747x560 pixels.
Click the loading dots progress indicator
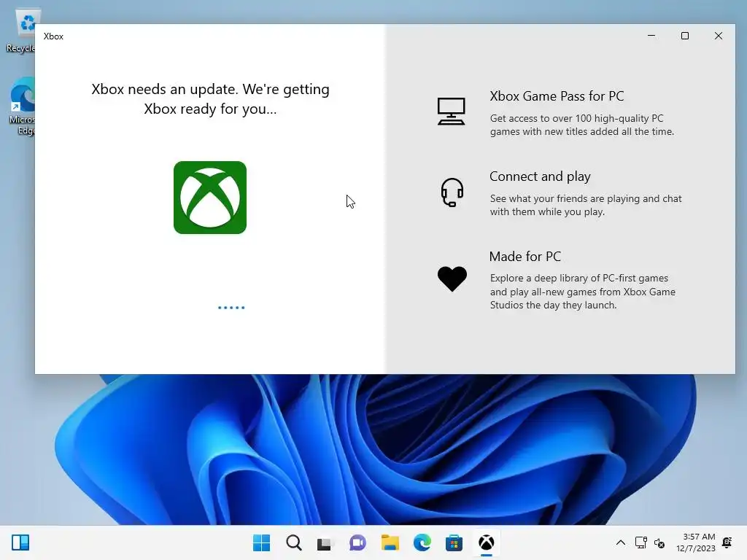231,308
